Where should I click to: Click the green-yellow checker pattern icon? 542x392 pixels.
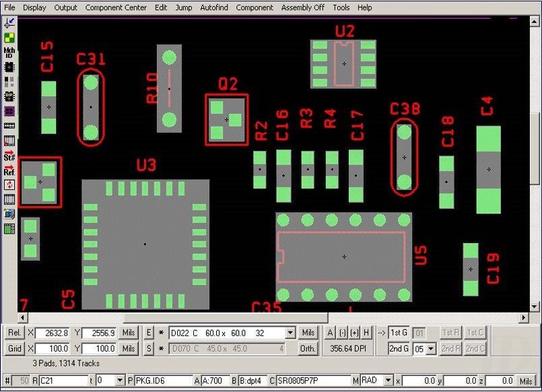tap(9, 38)
